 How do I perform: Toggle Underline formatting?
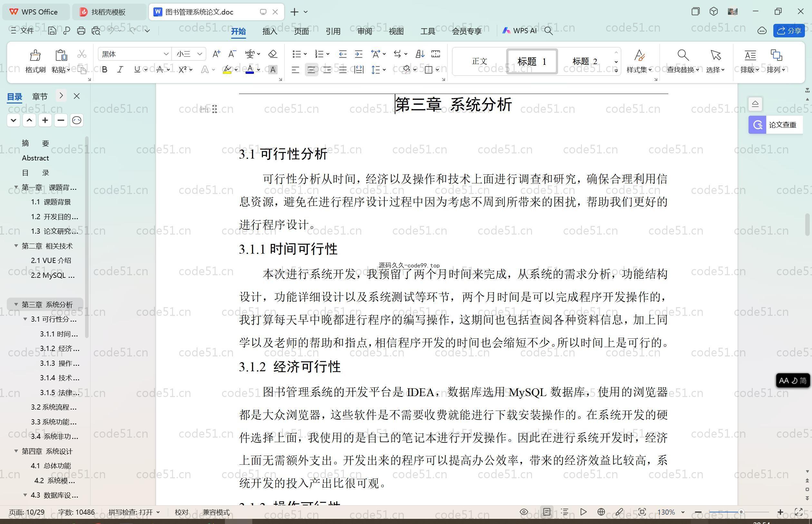click(137, 70)
